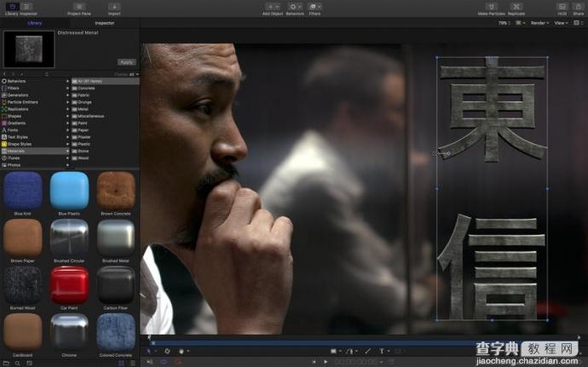This screenshot has width=588, height=367.
Task: Toggle the HUD display
Action: [562, 7]
